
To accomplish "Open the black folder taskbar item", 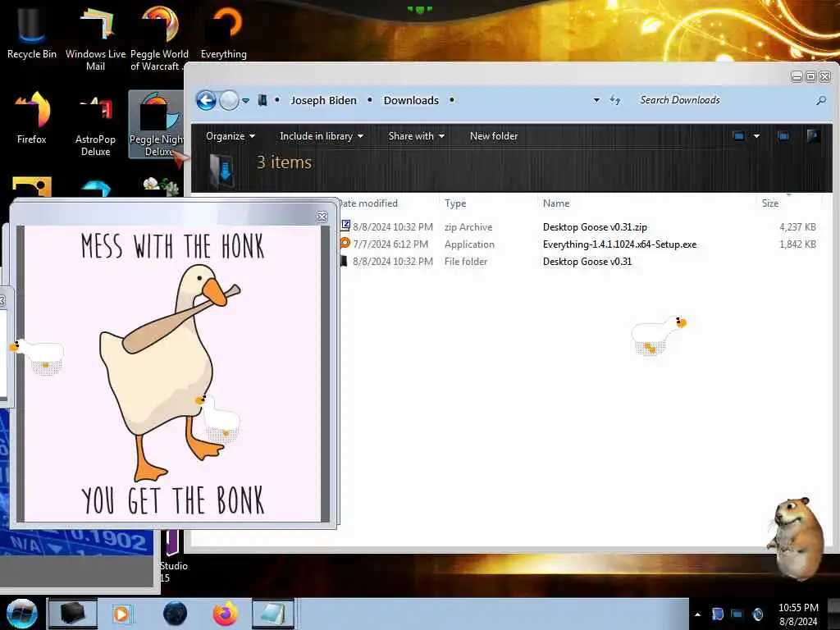I will point(73,614).
